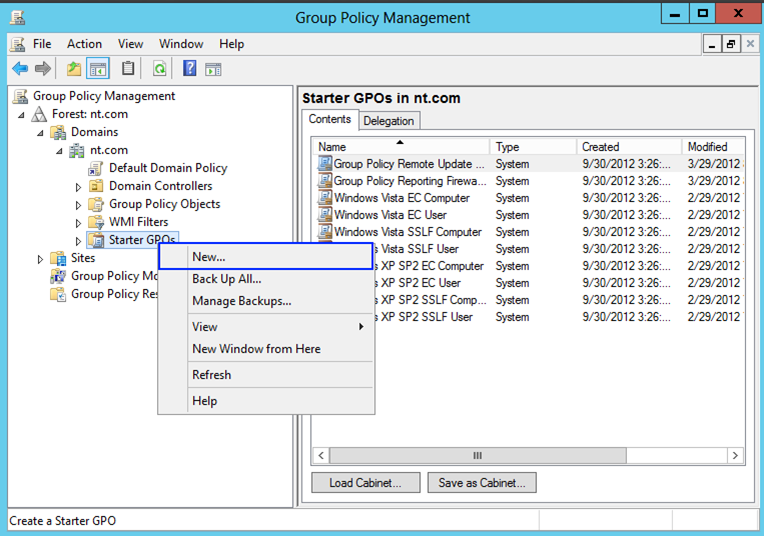Image resolution: width=764 pixels, height=536 pixels.
Task: Click the clipboard toolbar icon
Action: [x=128, y=68]
